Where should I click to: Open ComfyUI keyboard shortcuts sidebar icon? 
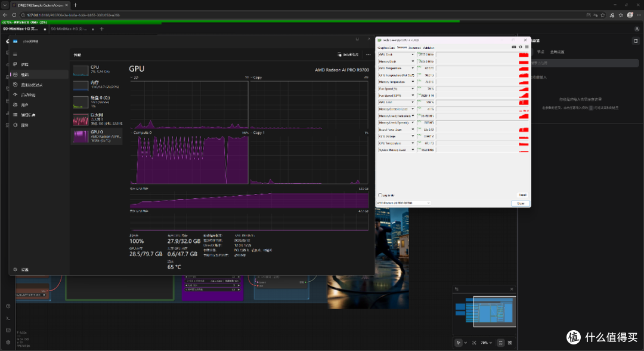coord(8,330)
